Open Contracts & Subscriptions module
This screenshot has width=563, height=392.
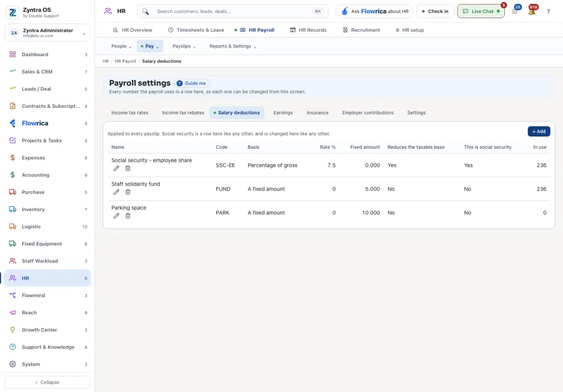(x=48, y=106)
